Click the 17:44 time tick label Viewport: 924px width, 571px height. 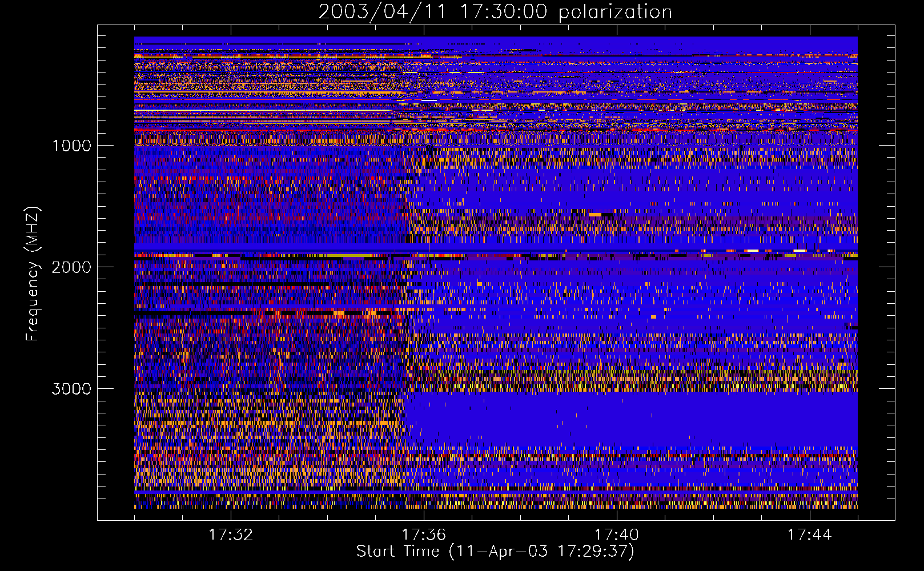[810, 534]
